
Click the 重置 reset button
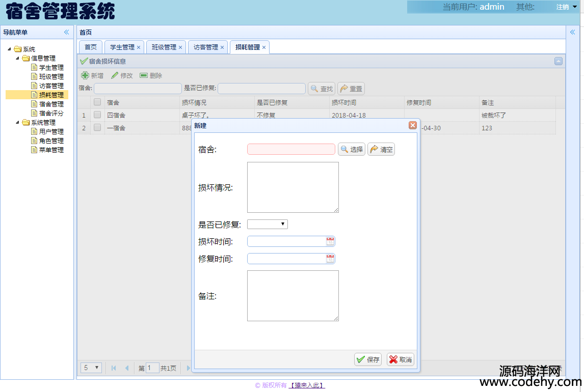pos(351,89)
